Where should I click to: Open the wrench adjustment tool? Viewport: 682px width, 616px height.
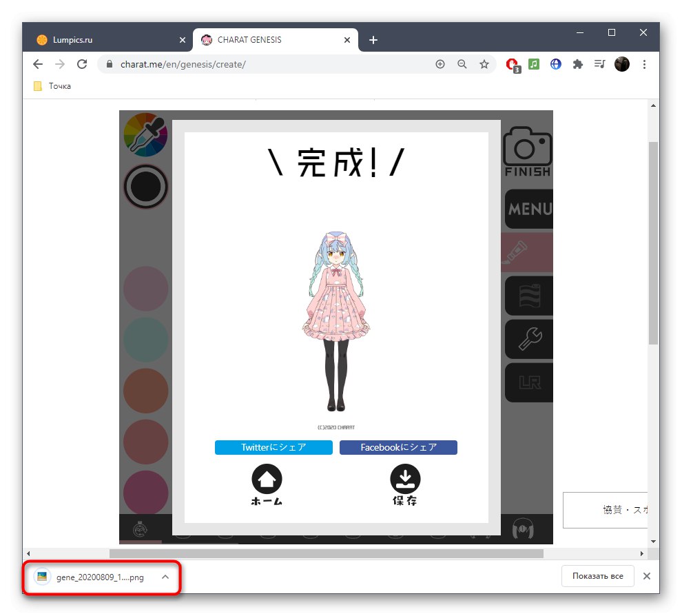(529, 339)
